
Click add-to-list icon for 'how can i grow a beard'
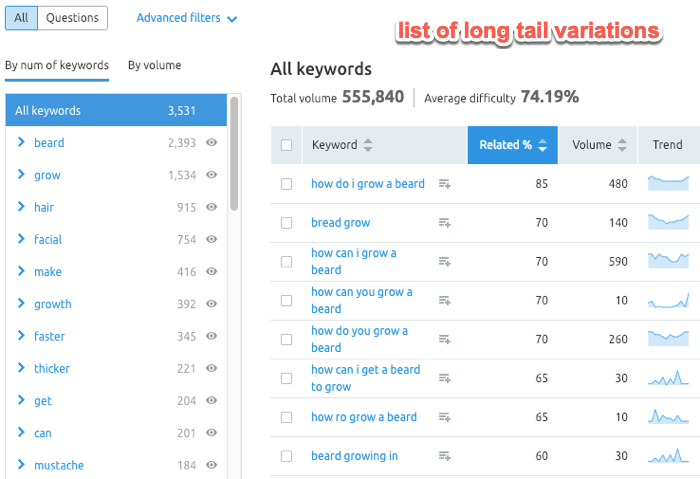[x=445, y=262]
